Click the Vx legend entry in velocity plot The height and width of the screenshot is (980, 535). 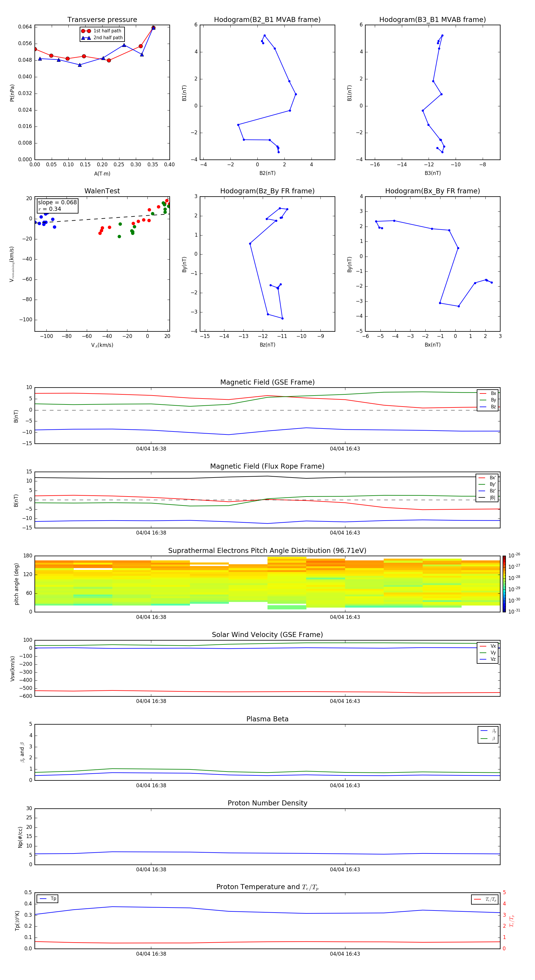[x=488, y=646]
